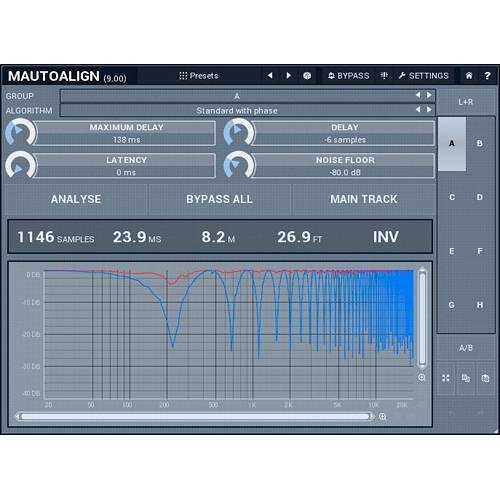Click the channel meter icon next to BYPASS
The image size is (500, 500).
(x=384, y=76)
